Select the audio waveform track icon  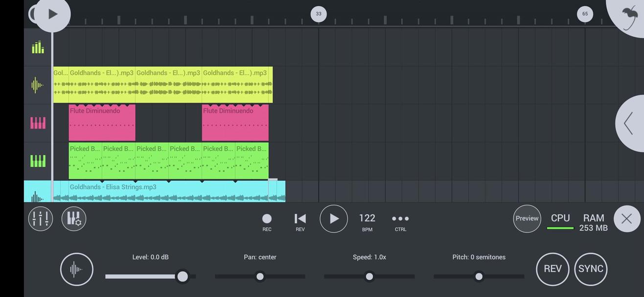point(37,84)
